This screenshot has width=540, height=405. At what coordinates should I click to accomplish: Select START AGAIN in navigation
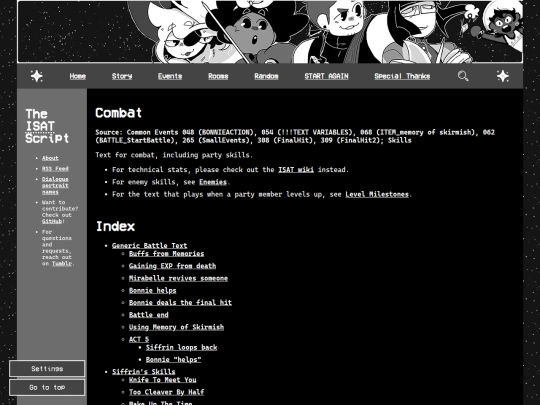coord(326,76)
